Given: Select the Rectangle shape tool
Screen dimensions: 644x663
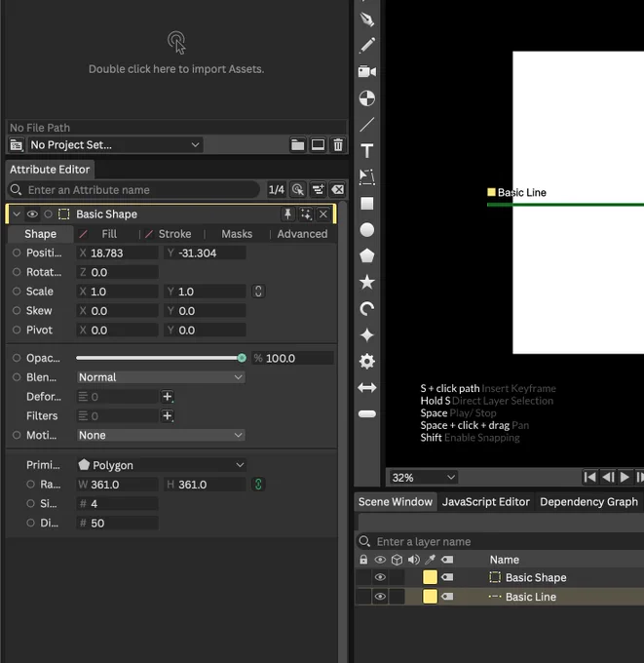Looking at the screenshot, I should point(366,204).
